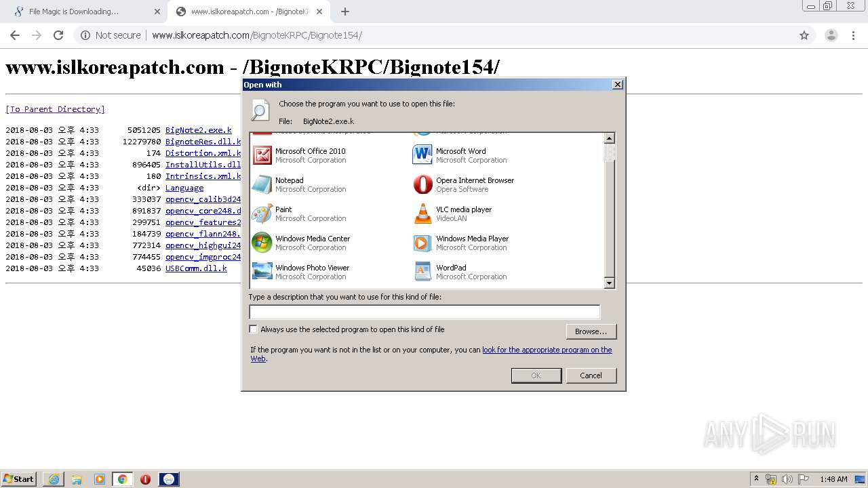Click Chrome back arrow
The image size is (868, 488).
(15, 35)
